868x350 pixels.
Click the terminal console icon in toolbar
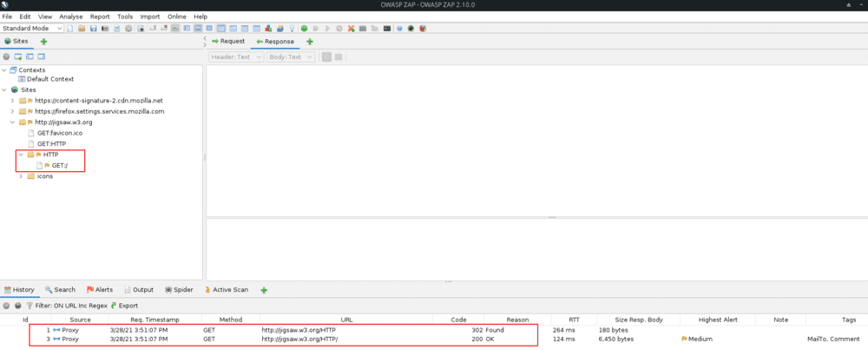[387, 29]
